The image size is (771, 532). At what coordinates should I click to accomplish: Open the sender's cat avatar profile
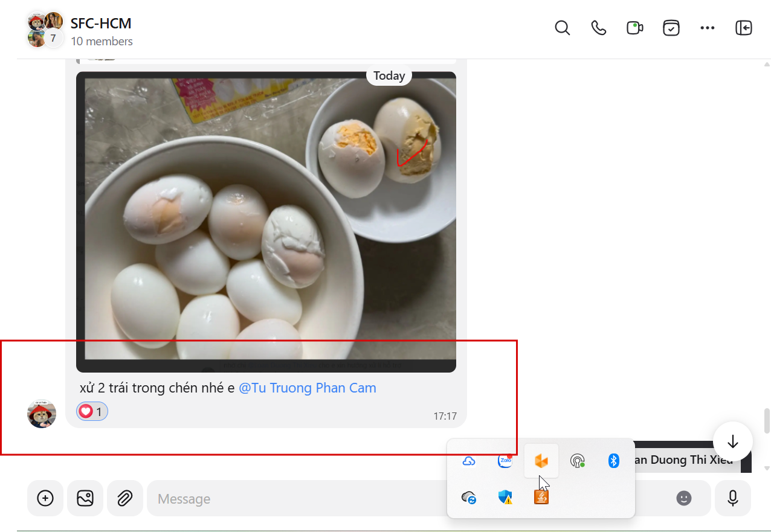(42, 414)
